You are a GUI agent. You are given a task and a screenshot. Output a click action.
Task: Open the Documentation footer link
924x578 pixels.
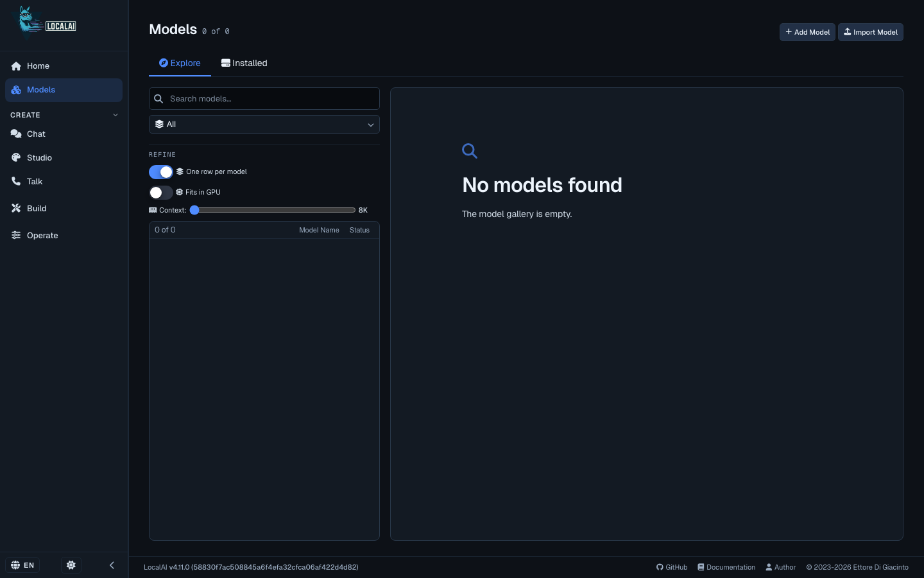tap(726, 567)
